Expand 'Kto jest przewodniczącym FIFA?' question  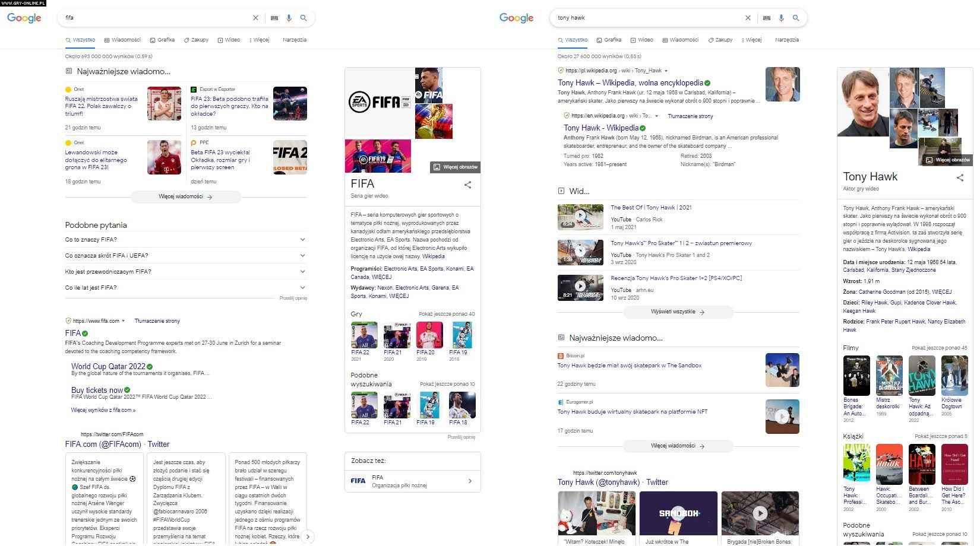[302, 272]
